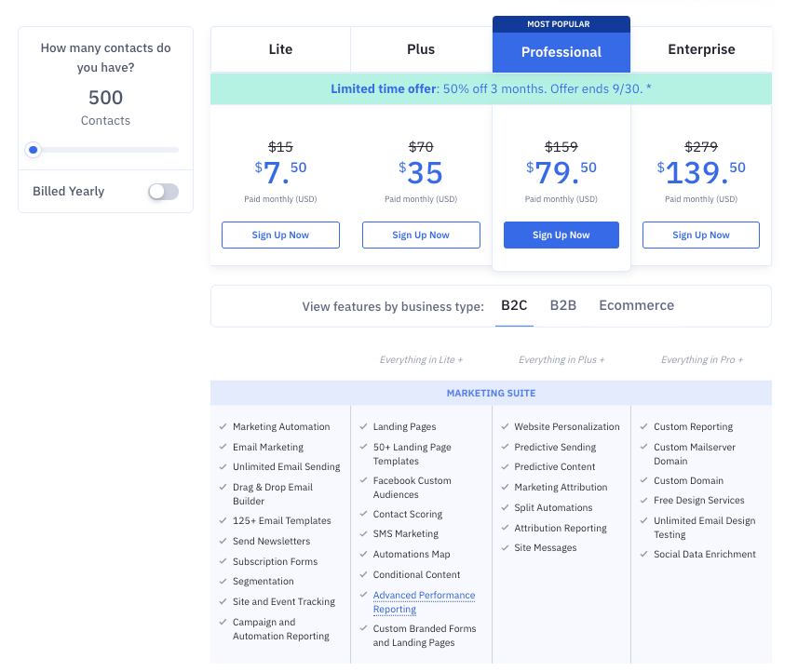Click the Segmentation checkmark icon
The image size is (798, 672).
(x=223, y=581)
